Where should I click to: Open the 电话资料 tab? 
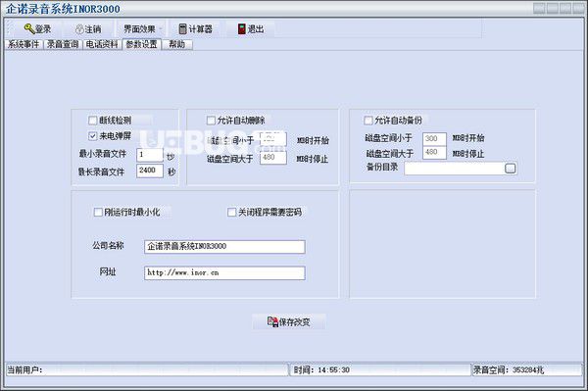(x=102, y=44)
